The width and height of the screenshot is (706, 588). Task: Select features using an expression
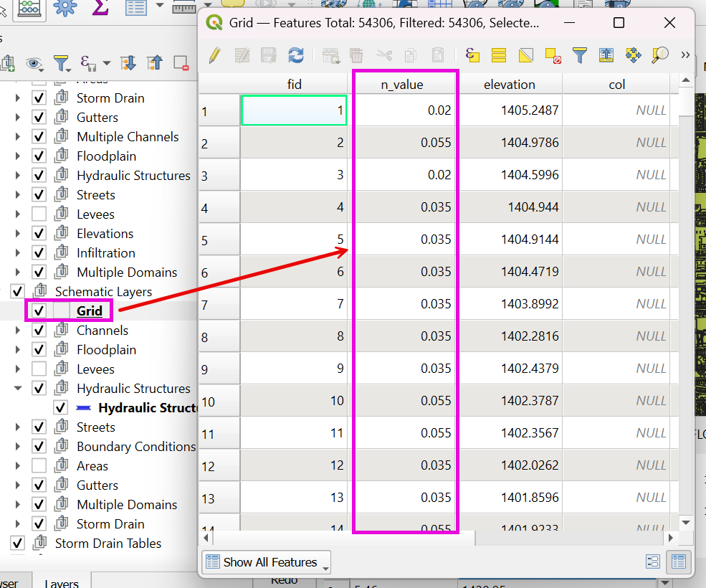pyautogui.click(x=472, y=55)
